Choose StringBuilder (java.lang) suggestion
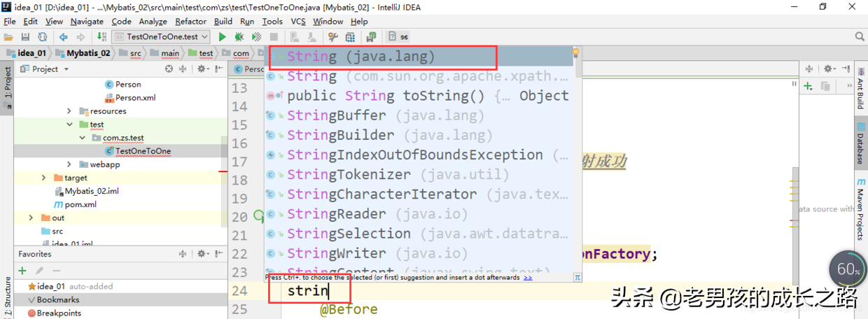Viewport: 868px width, 319px height. 420,134
